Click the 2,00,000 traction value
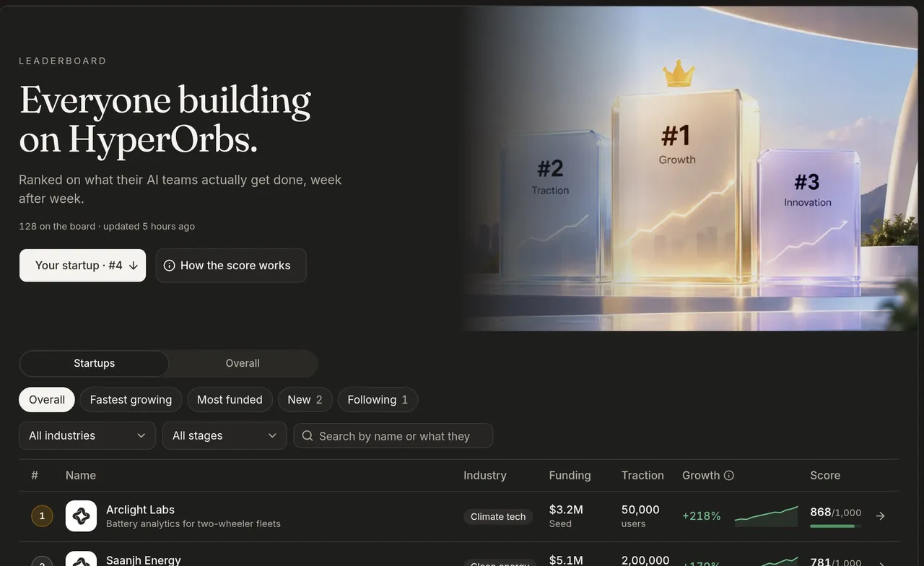 [645, 560]
